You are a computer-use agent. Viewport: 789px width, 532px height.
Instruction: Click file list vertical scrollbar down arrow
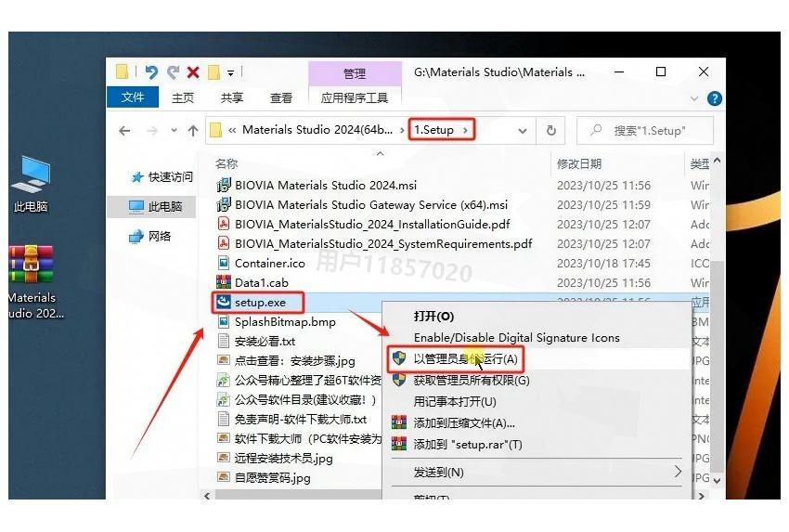point(717,481)
